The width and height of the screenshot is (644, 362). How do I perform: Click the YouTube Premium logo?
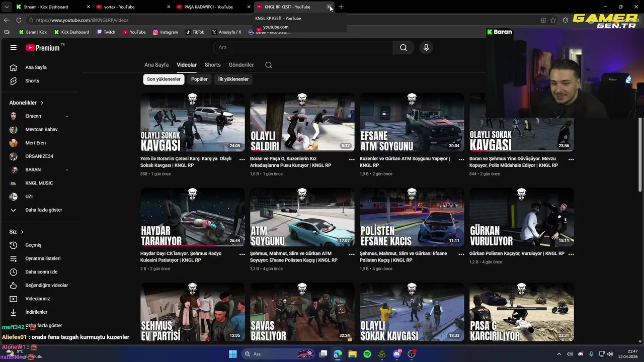click(43, 48)
